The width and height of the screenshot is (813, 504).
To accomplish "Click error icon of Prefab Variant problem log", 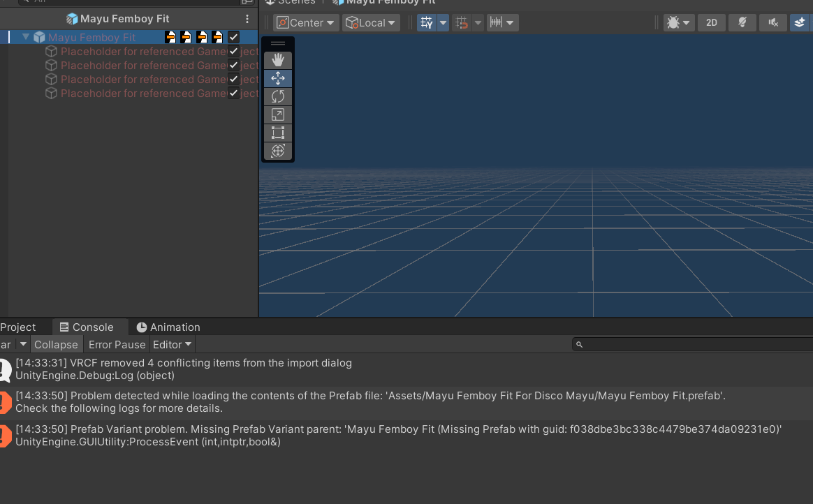I will coord(5,436).
